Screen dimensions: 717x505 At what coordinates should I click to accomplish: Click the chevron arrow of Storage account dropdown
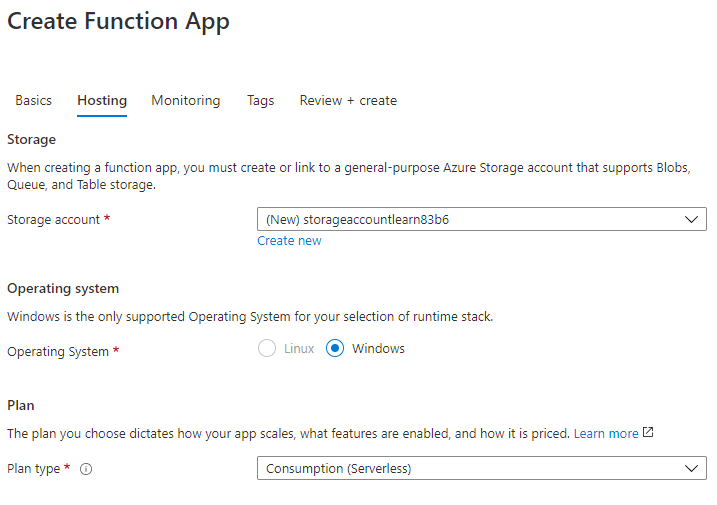click(690, 220)
